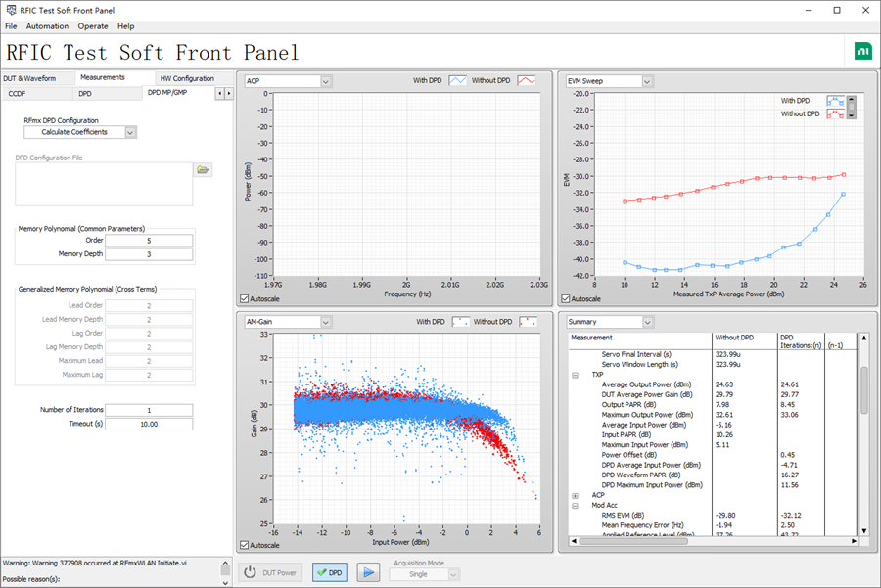This screenshot has height=588, width=881.
Task: Select Servo Final Interval (s) row
Action: pyautogui.click(x=713, y=354)
